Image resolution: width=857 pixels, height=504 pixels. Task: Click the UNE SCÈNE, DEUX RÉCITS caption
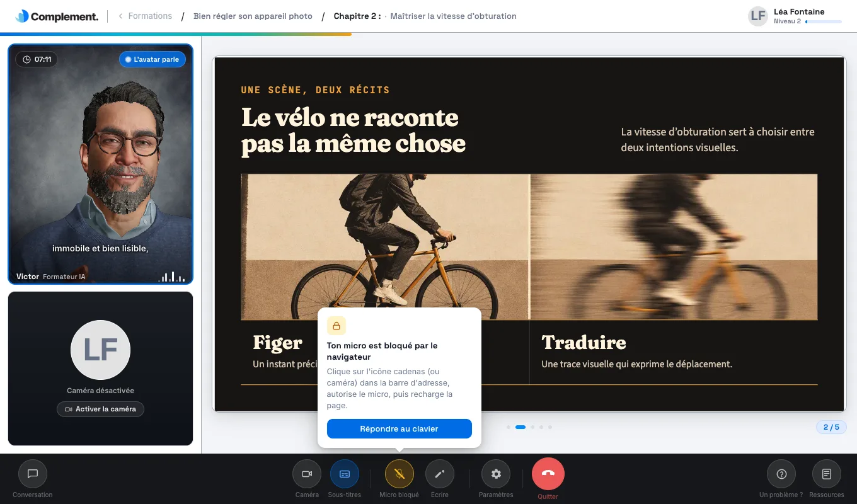(x=315, y=90)
